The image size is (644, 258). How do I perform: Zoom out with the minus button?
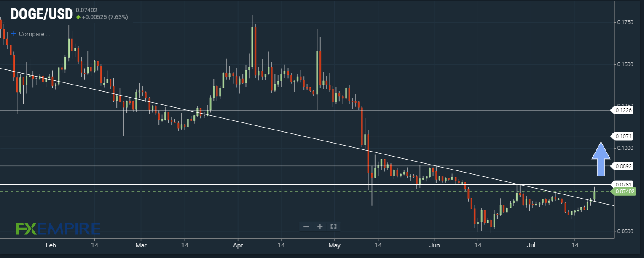point(306,226)
